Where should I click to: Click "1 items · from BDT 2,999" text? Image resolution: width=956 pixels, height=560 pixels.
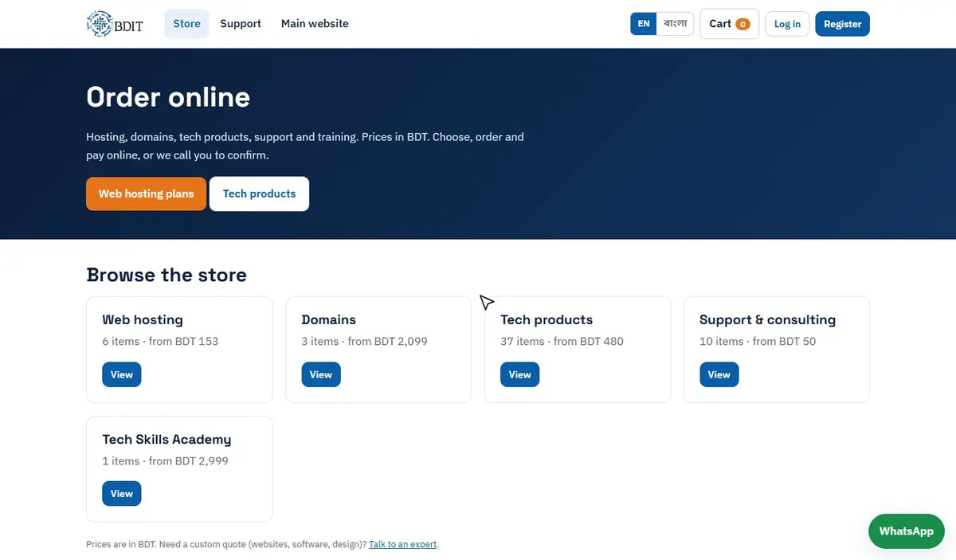click(165, 461)
